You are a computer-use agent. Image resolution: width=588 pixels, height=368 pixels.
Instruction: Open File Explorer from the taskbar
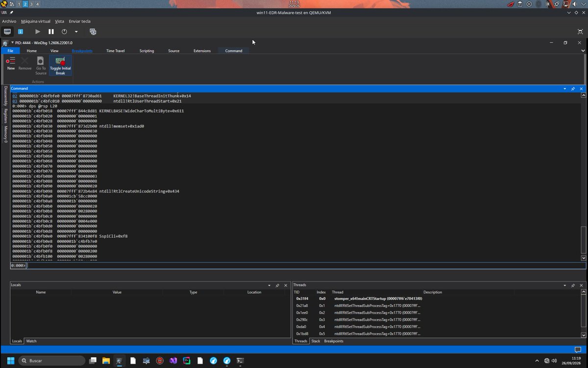point(106,361)
